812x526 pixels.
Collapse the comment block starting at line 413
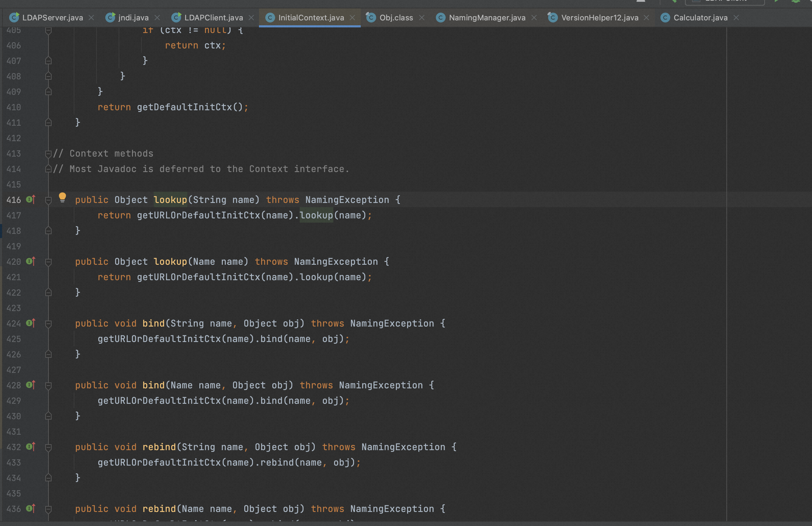(x=48, y=154)
